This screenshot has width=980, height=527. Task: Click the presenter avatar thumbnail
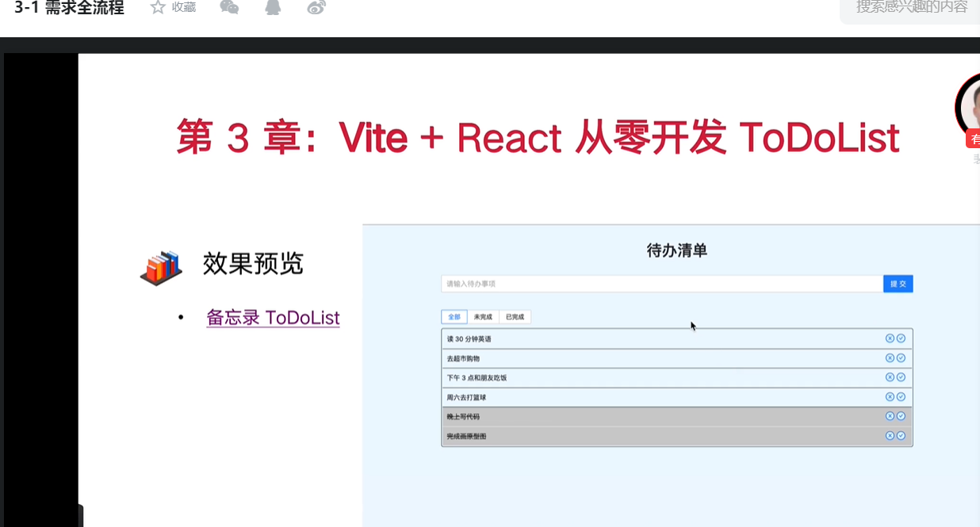tap(970, 107)
